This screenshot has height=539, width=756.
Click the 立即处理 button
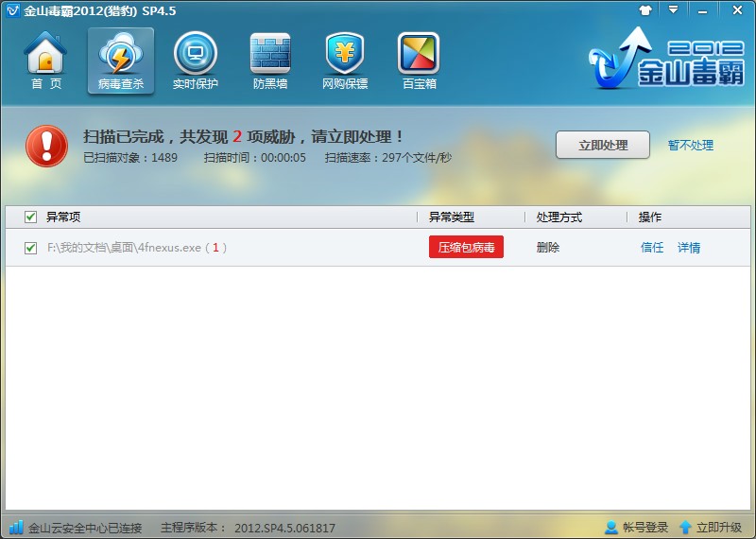click(x=603, y=145)
